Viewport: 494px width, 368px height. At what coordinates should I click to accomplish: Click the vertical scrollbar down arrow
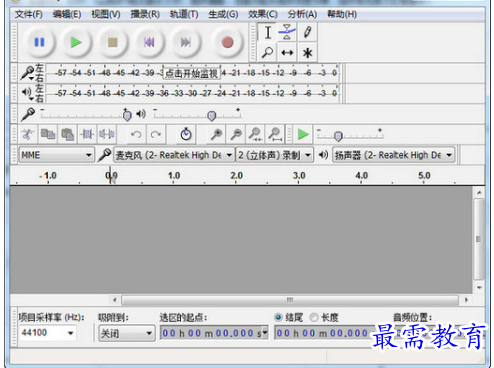click(x=479, y=287)
